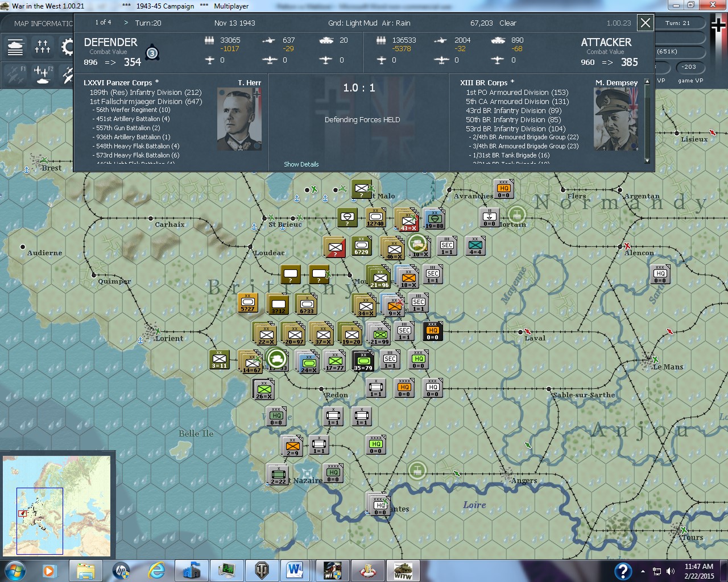Select the black 35=79 armoured counter
This screenshot has height=582, width=728.
(363, 361)
